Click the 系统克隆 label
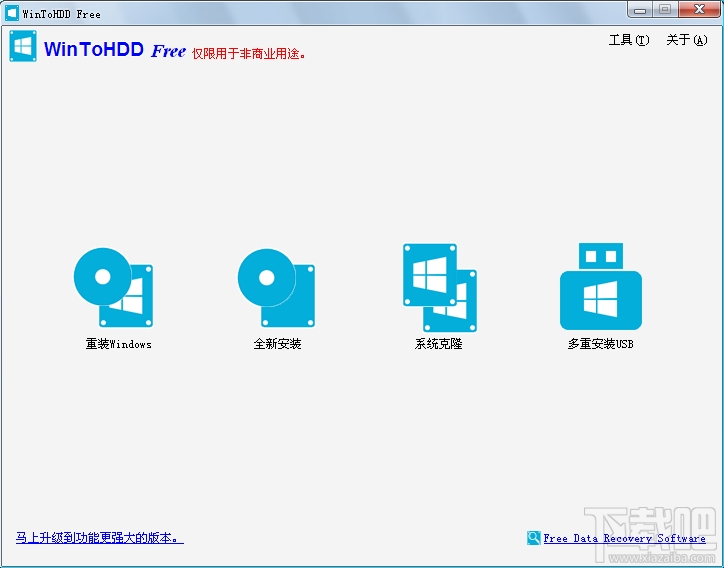Image resolution: width=724 pixels, height=568 pixels. (439, 344)
